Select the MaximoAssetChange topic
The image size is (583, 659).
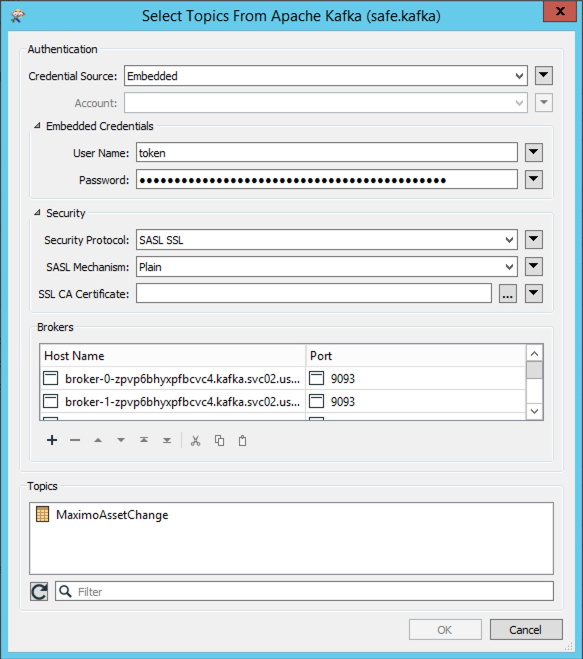(112, 515)
